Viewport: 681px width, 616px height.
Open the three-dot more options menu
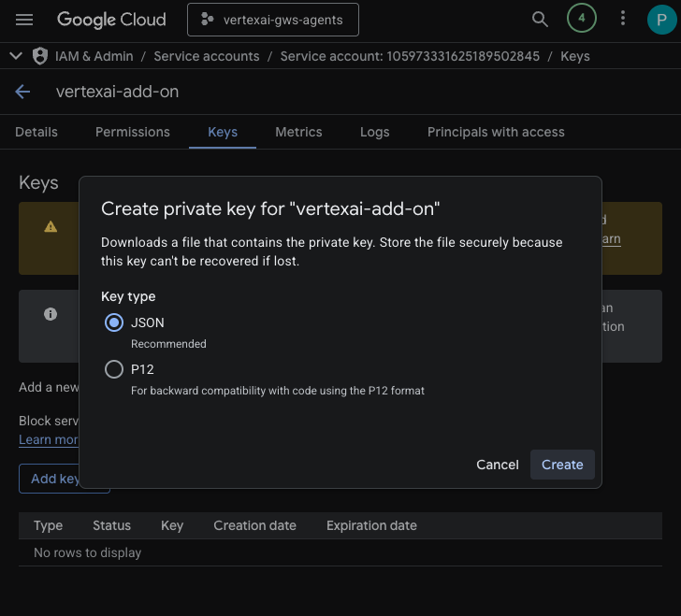623,19
